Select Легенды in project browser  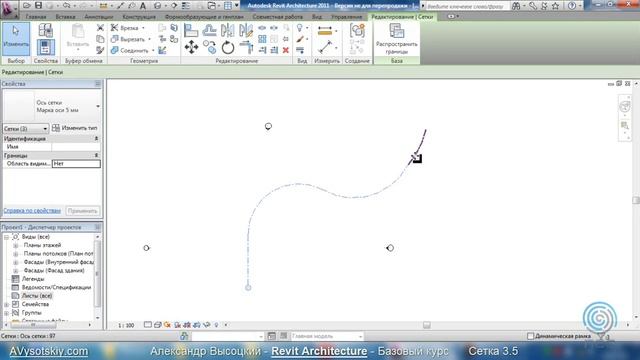(33, 279)
